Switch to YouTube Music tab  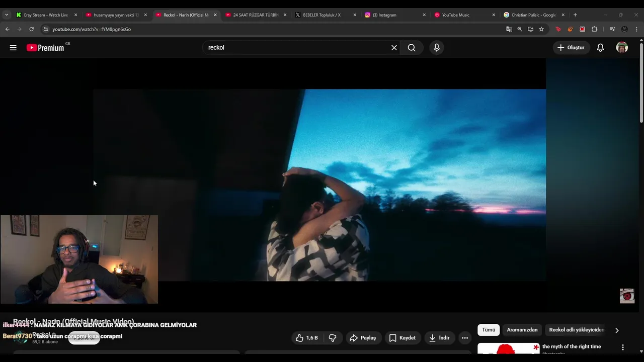(463, 15)
